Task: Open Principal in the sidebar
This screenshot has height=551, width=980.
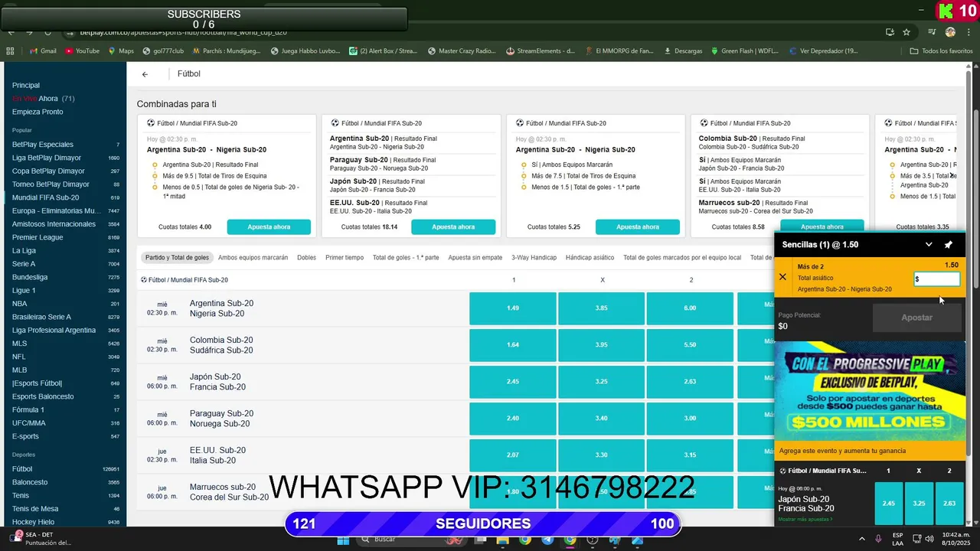Action: pyautogui.click(x=26, y=85)
